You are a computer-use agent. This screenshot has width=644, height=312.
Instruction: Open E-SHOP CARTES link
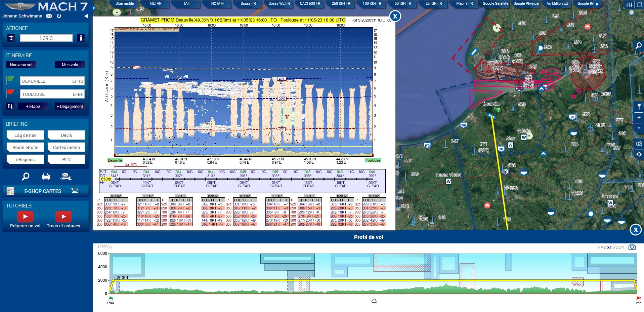(43, 191)
